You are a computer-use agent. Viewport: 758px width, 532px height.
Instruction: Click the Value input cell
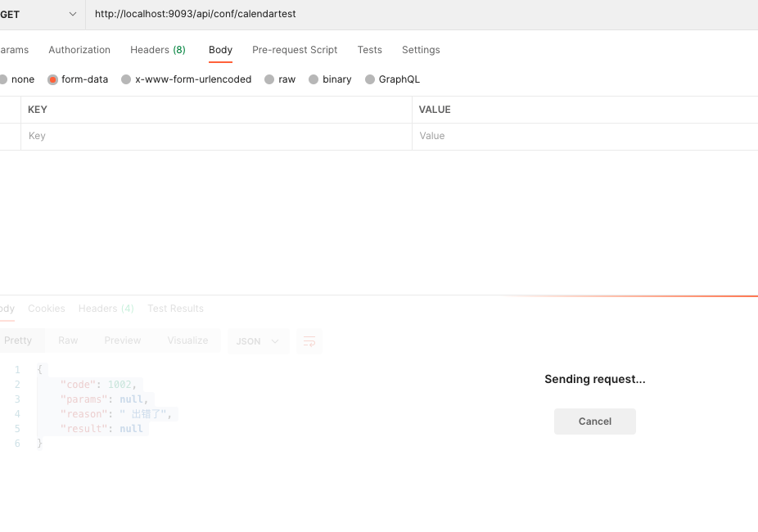click(585, 136)
